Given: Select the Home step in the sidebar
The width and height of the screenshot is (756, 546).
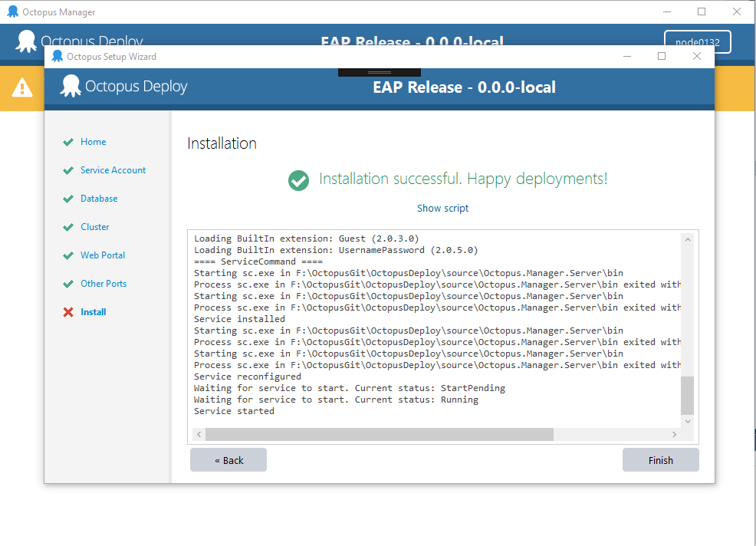Looking at the screenshot, I should [94, 142].
